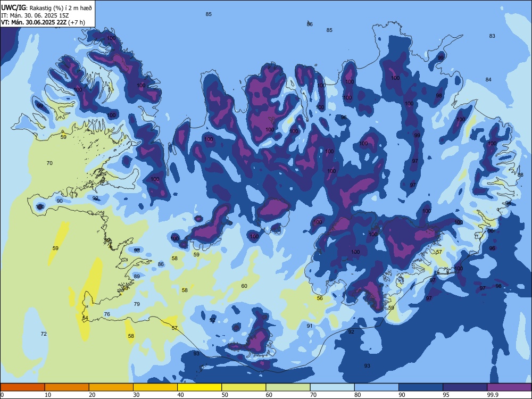
Task: Select the navy 95–99.9 legend swatch
Action: point(465,387)
